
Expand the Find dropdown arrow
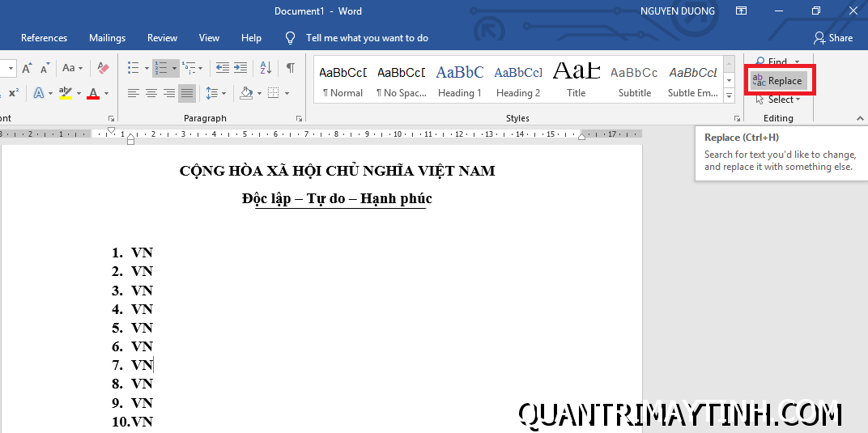(797, 62)
